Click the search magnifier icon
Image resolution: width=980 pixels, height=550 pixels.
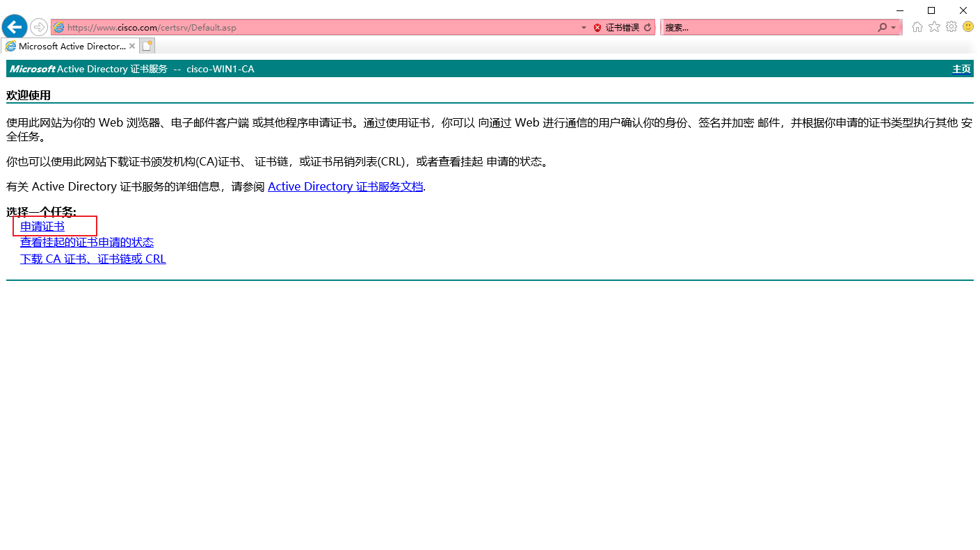[x=883, y=28]
